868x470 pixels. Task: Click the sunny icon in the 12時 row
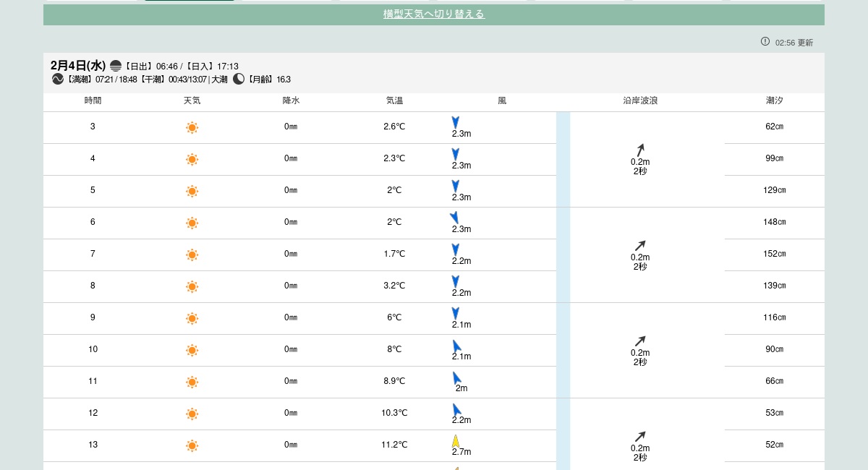point(192,414)
